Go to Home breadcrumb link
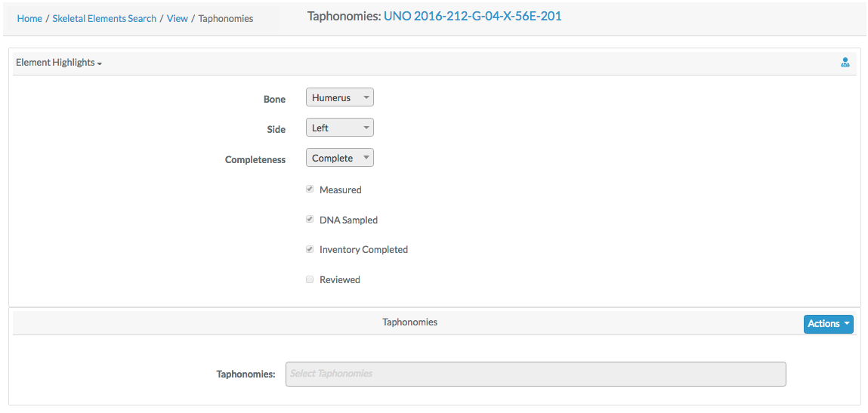This screenshot has width=868, height=413. tap(29, 18)
